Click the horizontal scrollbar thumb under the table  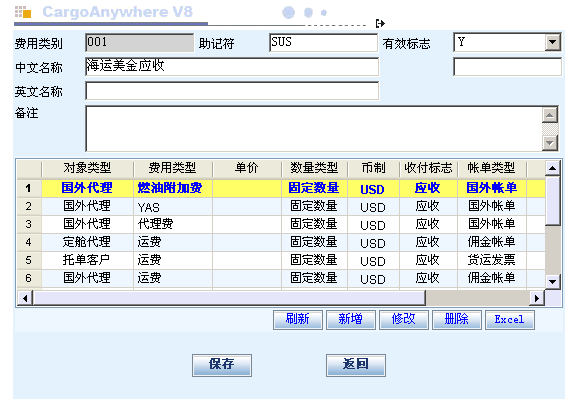pos(229,298)
